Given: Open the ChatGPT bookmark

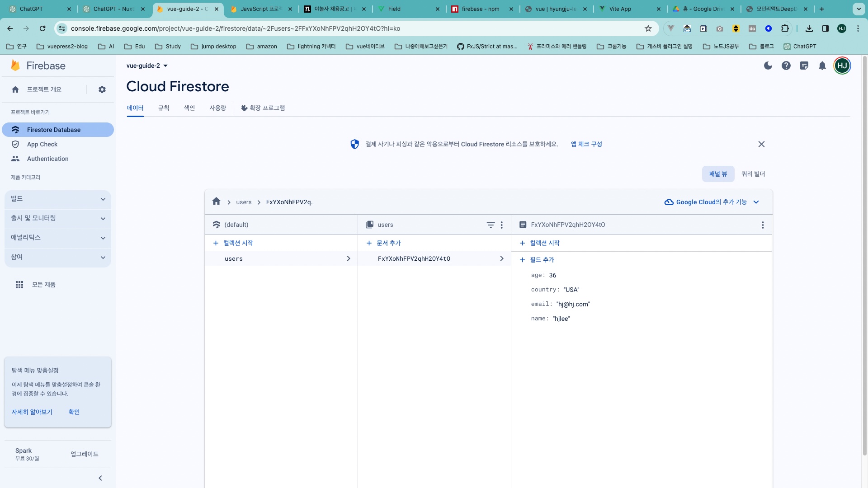Looking at the screenshot, I should pyautogui.click(x=800, y=46).
